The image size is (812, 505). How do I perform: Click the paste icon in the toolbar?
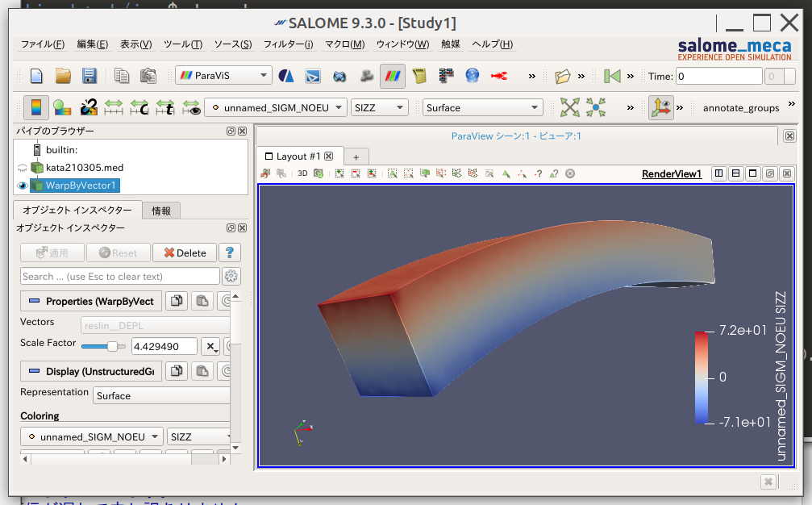148,76
